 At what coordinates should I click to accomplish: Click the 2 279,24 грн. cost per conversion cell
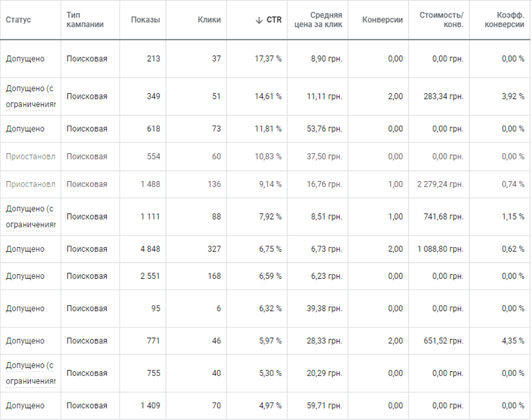tap(440, 184)
